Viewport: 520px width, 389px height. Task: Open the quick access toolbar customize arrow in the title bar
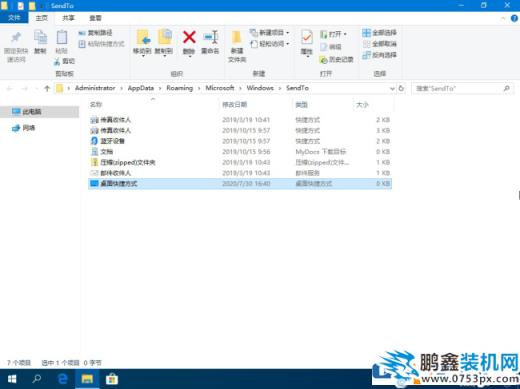click(42, 6)
